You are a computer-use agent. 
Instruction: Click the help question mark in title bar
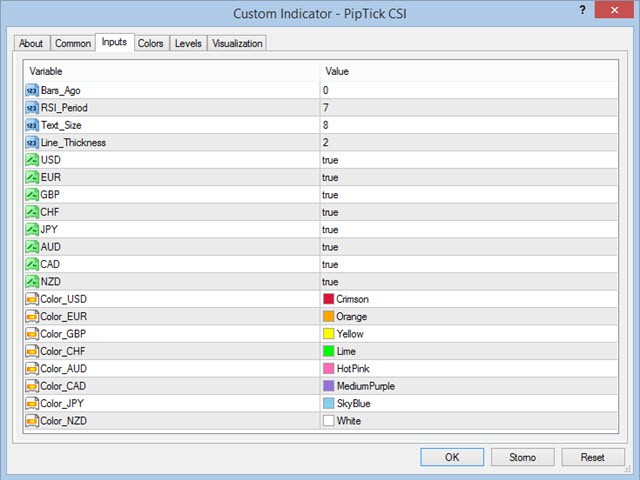tap(582, 10)
